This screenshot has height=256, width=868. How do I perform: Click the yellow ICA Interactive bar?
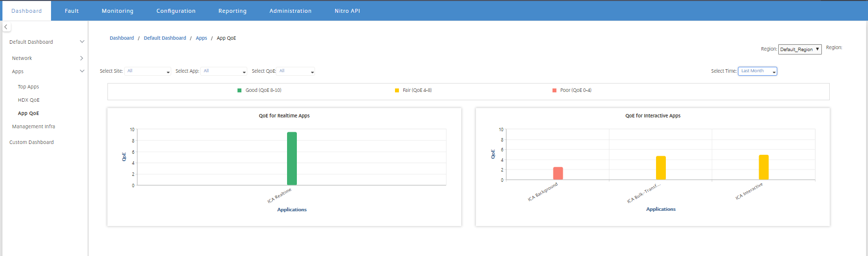(x=763, y=168)
